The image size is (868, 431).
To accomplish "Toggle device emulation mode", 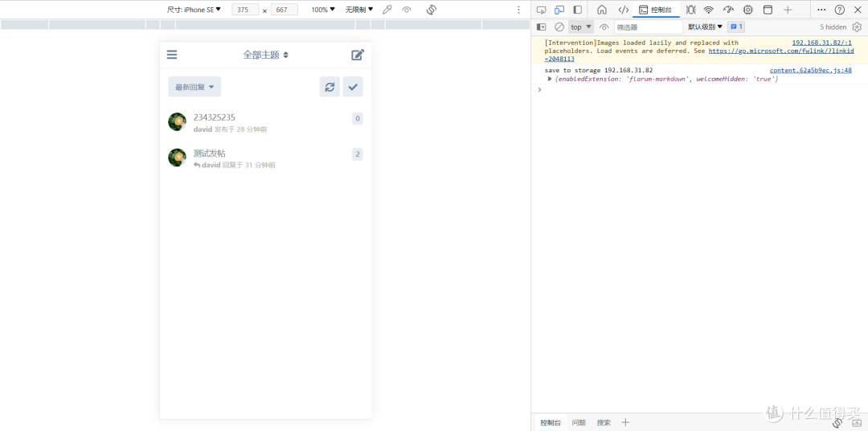I will pyautogui.click(x=559, y=10).
